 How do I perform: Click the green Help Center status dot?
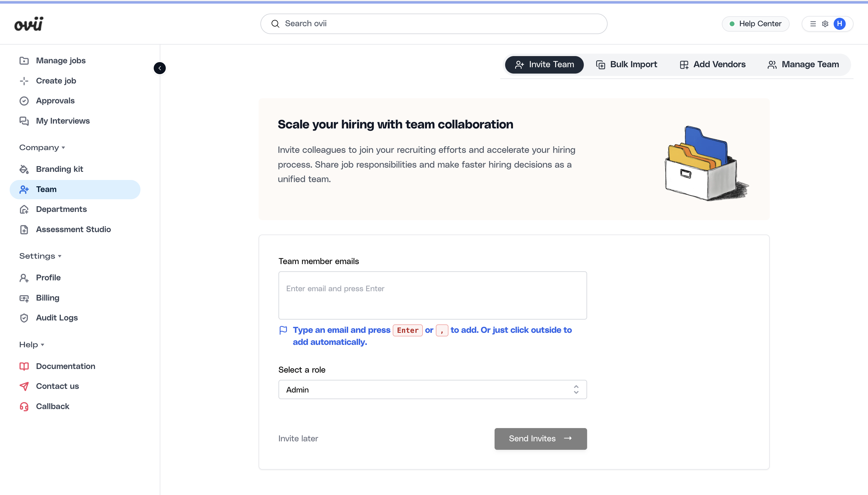(732, 24)
